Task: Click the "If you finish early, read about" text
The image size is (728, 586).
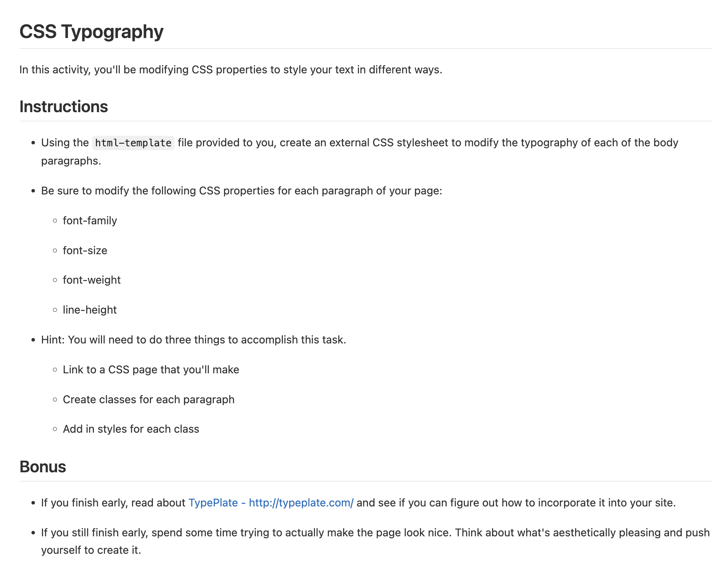Action: coord(113,503)
